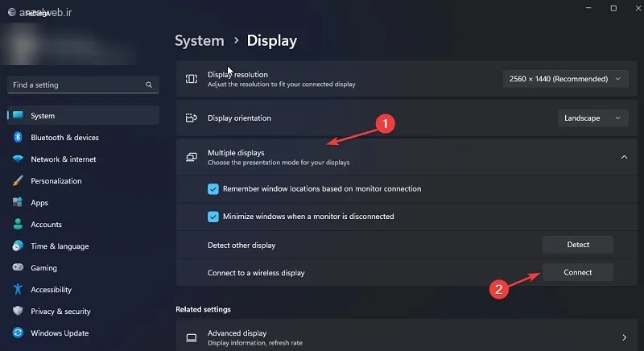Go to Bluetooth & devices settings

pos(84,137)
